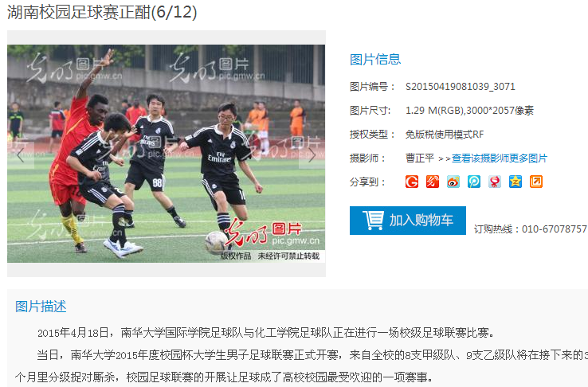Image resolution: width=588 pixels, height=387 pixels.
Task: Share via the red mascot icon
Action: click(495, 182)
